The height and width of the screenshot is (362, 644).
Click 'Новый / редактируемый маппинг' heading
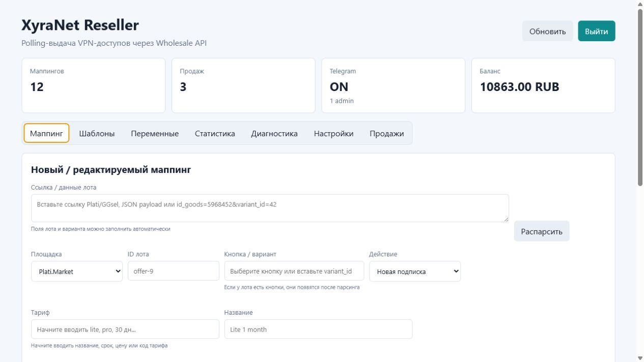click(111, 170)
